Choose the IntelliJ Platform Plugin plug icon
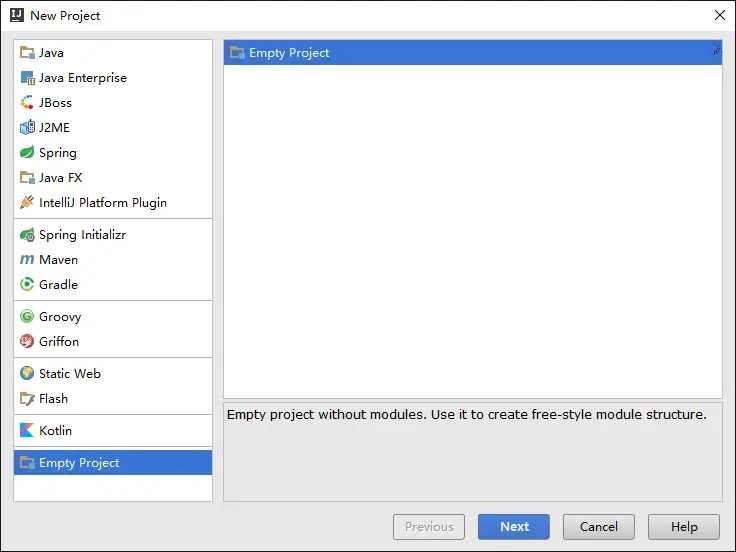This screenshot has height=552, width=736. [27, 202]
